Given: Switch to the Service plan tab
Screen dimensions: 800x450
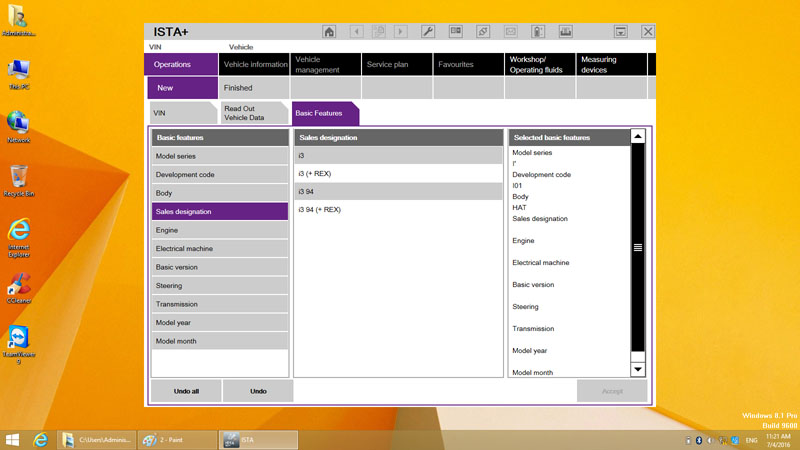Looking at the screenshot, I should 396,64.
